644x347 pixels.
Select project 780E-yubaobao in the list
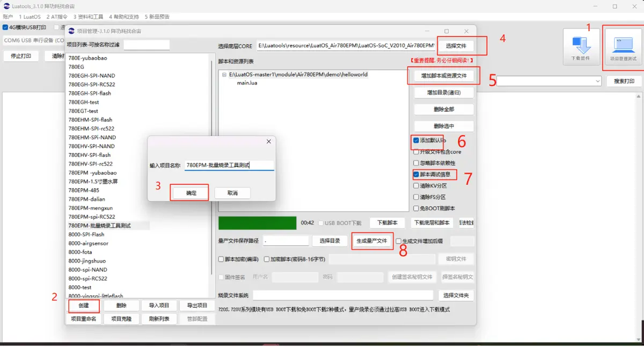pos(87,58)
